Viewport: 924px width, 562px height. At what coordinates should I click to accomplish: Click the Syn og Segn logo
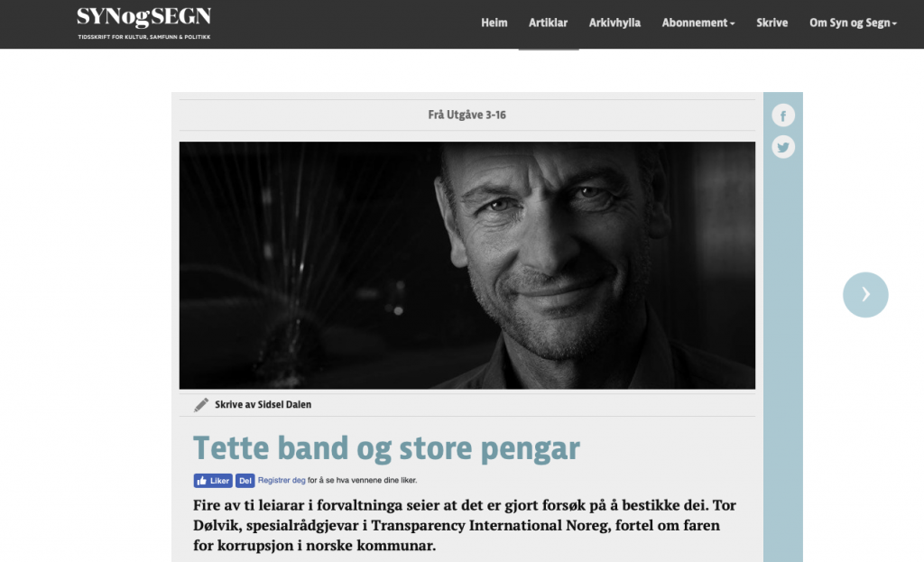[x=143, y=23]
